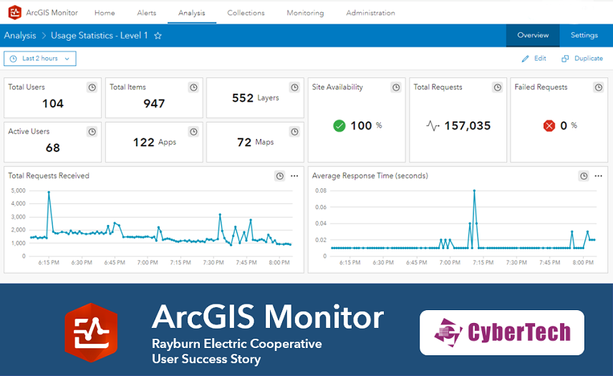Switch to the Overview view
The width and height of the screenshot is (613, 376).
pyautogui.click(x=533, y=36)
